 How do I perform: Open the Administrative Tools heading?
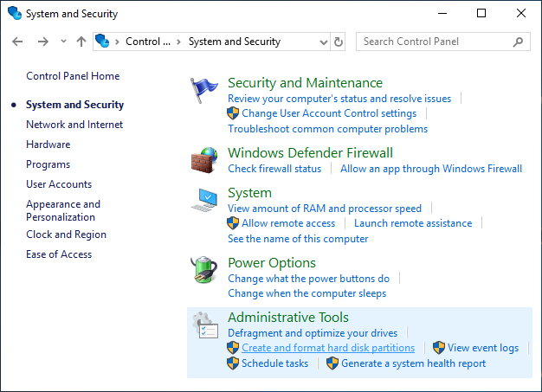[288, 317]
